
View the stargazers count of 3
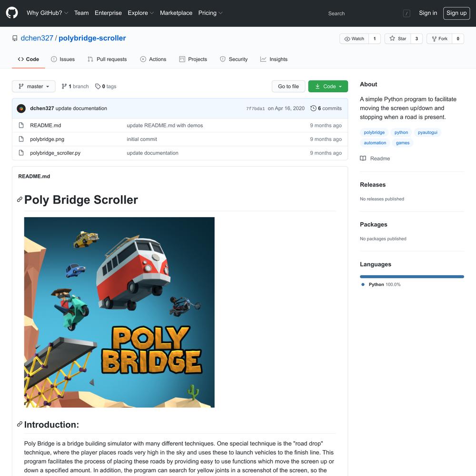point(416,39)
